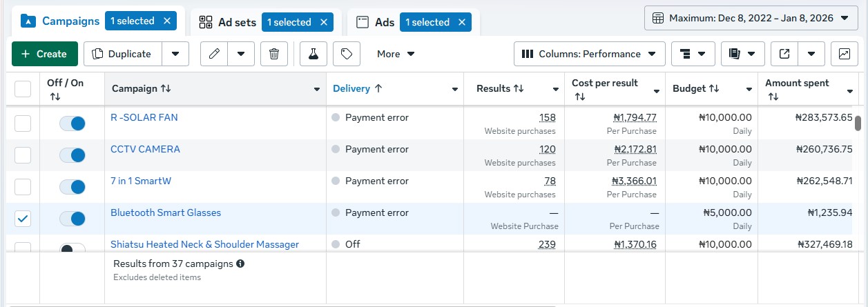Click the tag label icon
868x307 pixels.
coord(347,54)
